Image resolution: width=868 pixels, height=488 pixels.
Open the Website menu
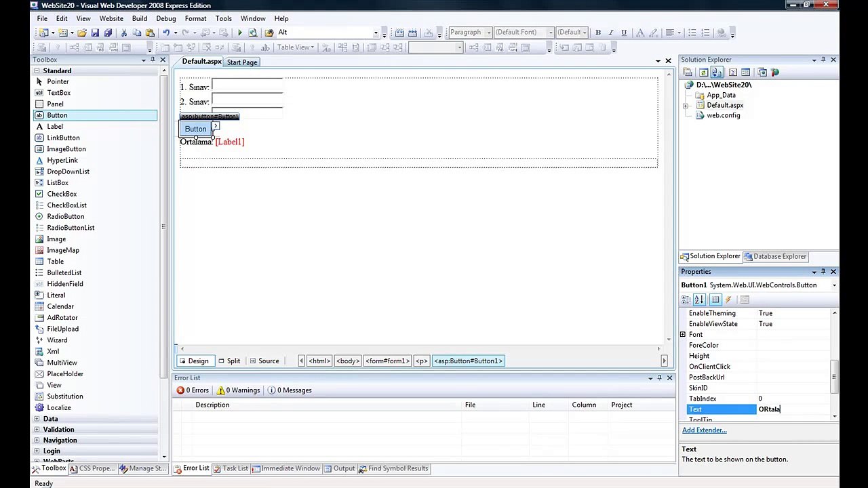coord(111,18)
